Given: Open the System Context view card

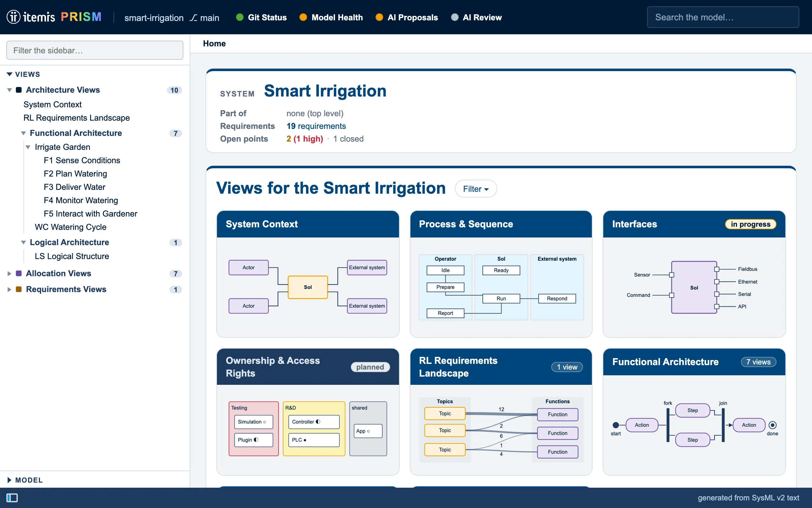Looking at the screenshot, I should pos(308,274).
